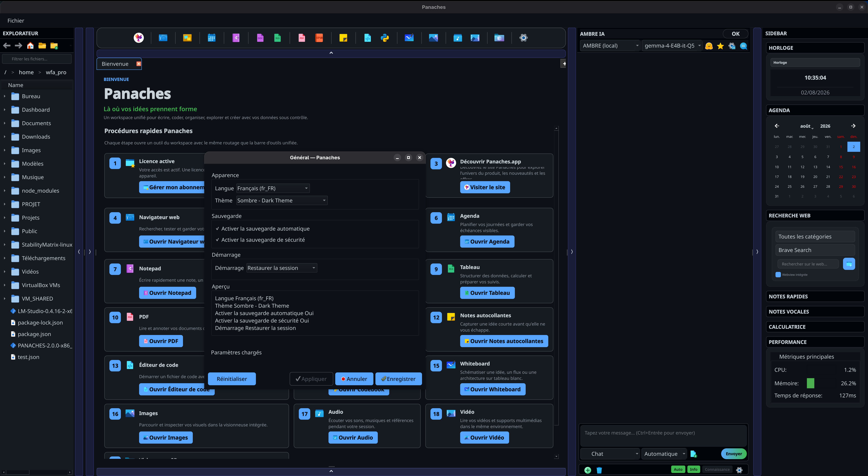Create new folder in explorer
The image size is (868, 476).
(x=54, y=45)
